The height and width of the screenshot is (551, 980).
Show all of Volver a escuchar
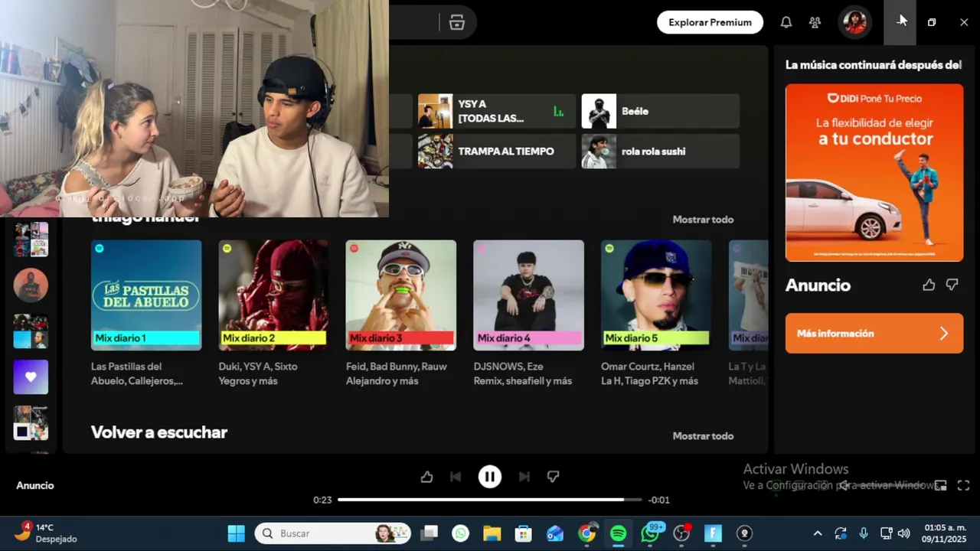coord(703,436)
